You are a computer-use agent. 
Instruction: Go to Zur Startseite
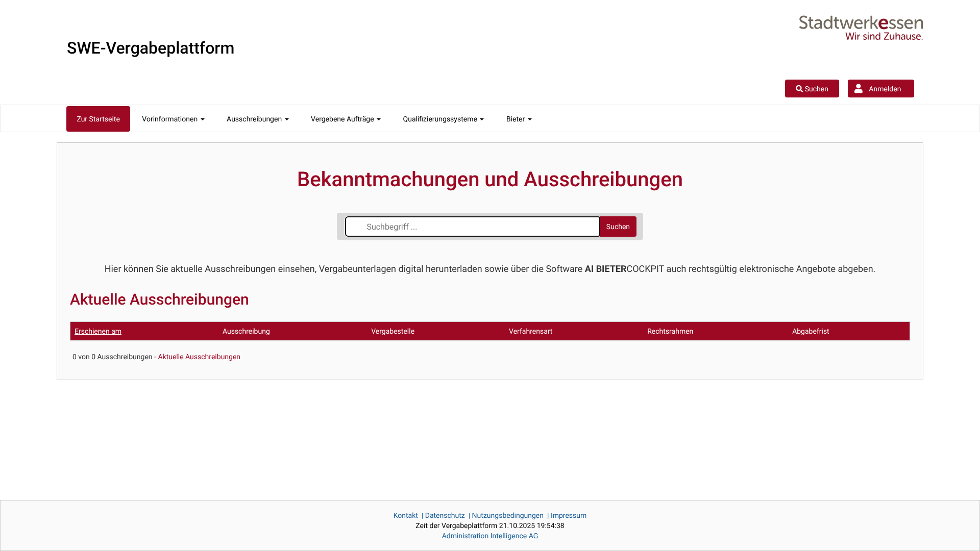pos(98,119)
